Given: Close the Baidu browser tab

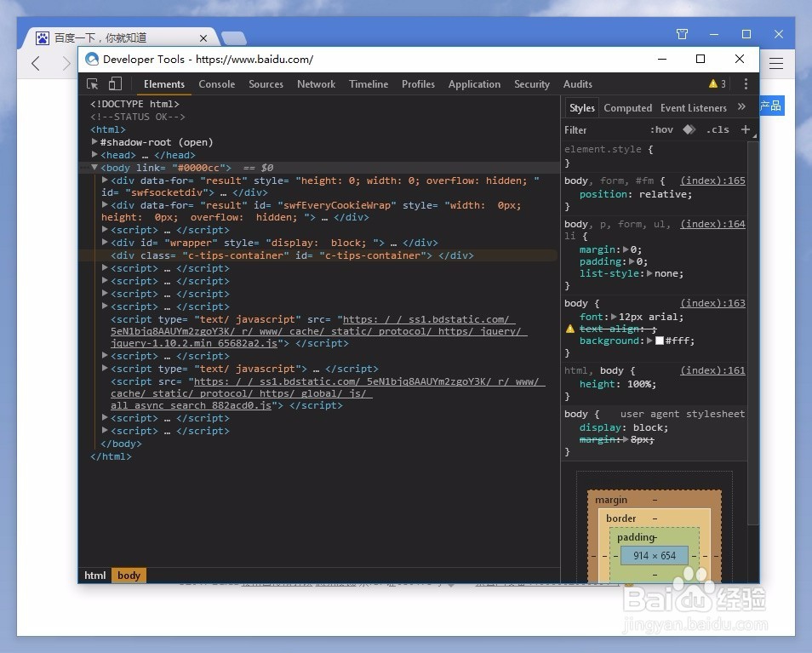Looking at the screenshot, I should [x=203, y=38].
